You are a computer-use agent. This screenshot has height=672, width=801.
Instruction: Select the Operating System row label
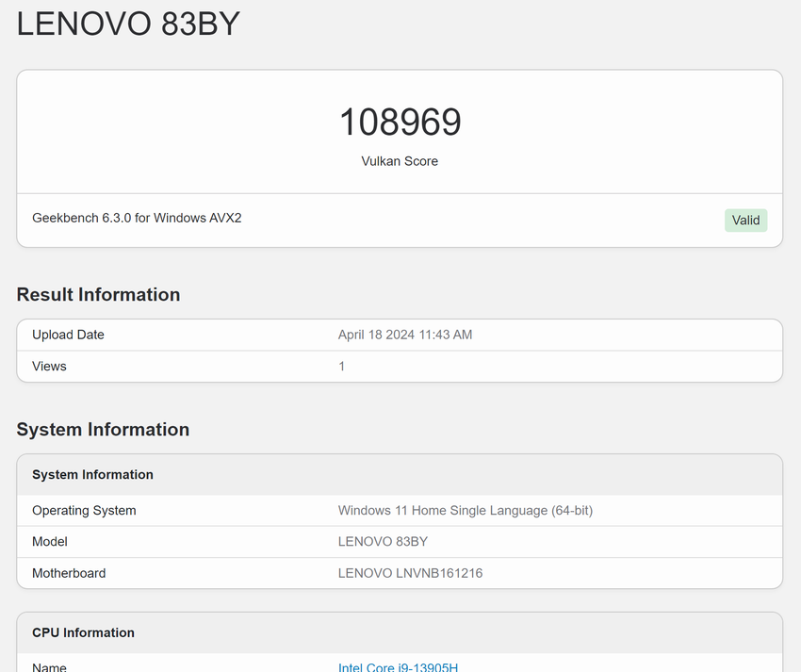84,511
